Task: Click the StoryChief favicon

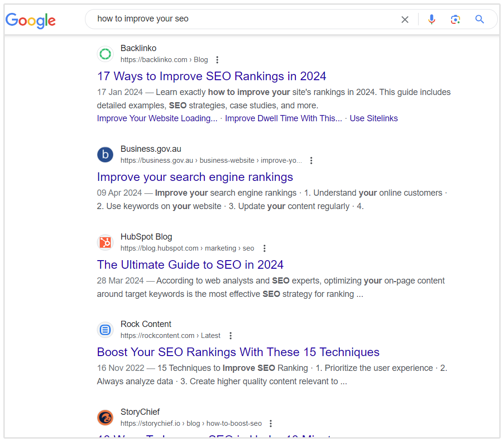Action: (105, 418)
